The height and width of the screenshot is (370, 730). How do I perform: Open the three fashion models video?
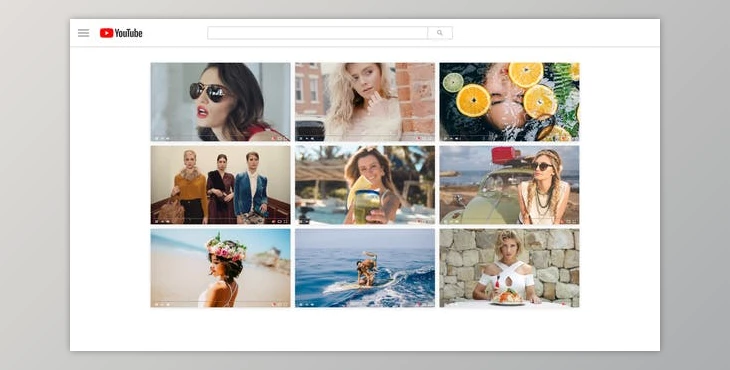[220, 185]
